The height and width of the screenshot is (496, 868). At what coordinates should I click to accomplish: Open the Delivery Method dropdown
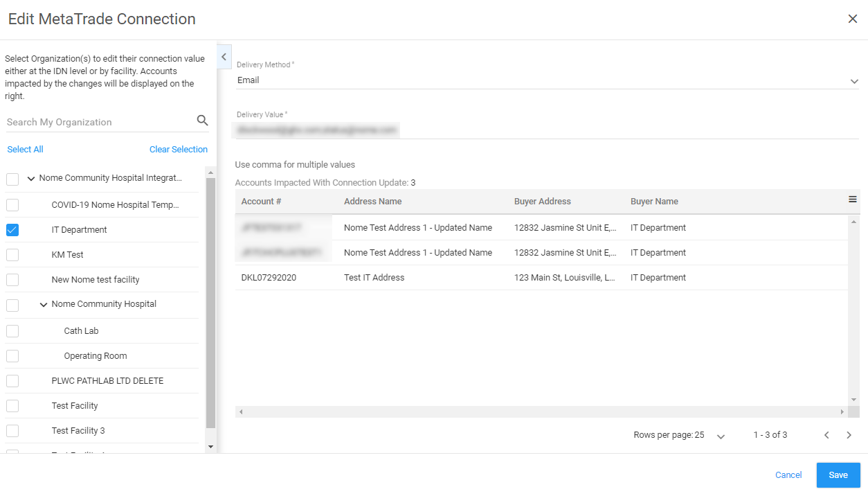click(x=548, y=80)
